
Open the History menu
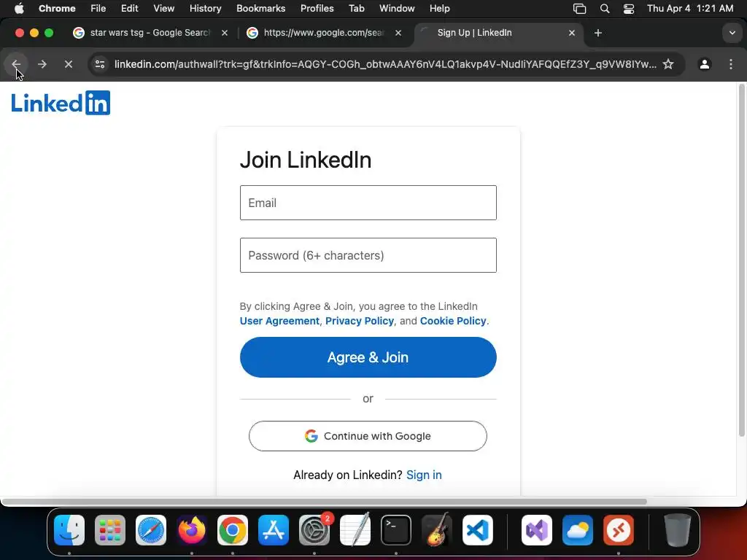click(x=205, y=9)
